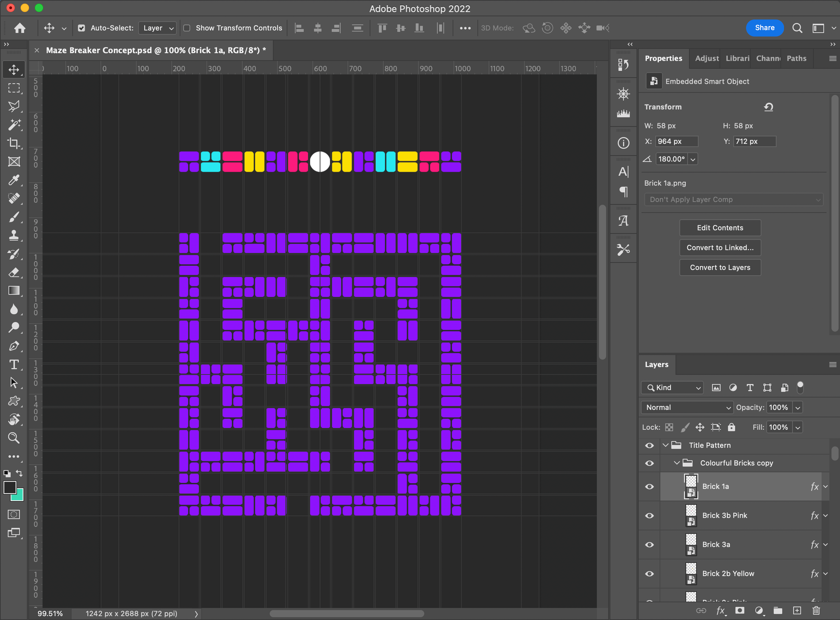Select the Eyedropper tool
This screenshot has width=840, height=620.
(x=14, y=180)
